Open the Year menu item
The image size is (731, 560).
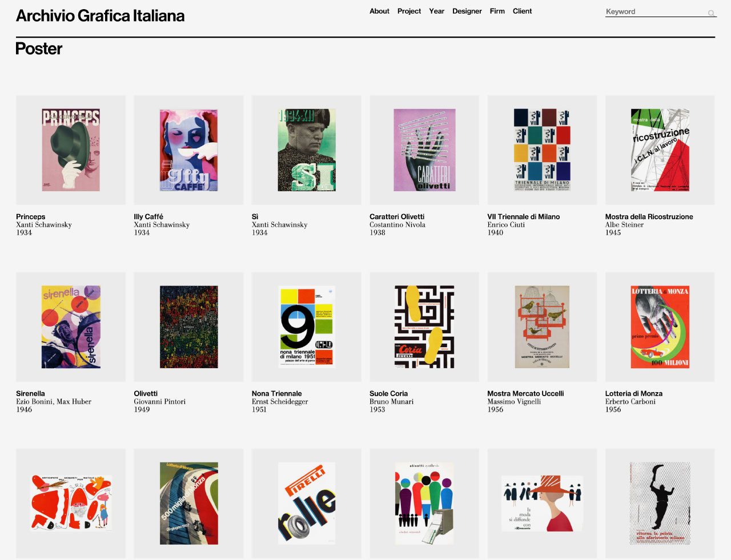click(436, 11)
